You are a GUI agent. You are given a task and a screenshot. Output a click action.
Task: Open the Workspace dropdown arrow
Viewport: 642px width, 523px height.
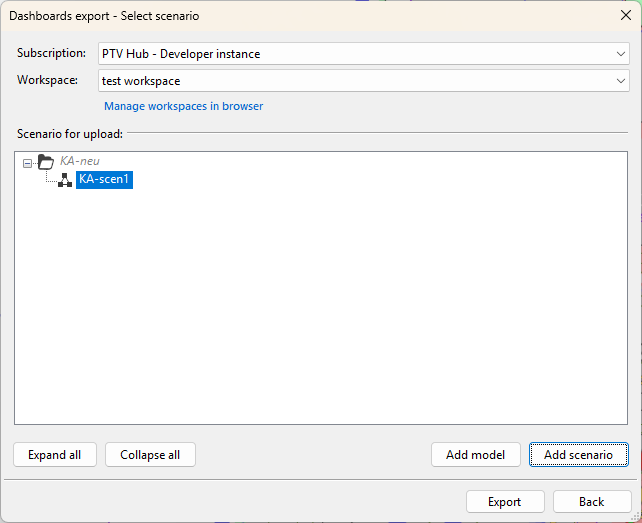click(x=621, y=81)
